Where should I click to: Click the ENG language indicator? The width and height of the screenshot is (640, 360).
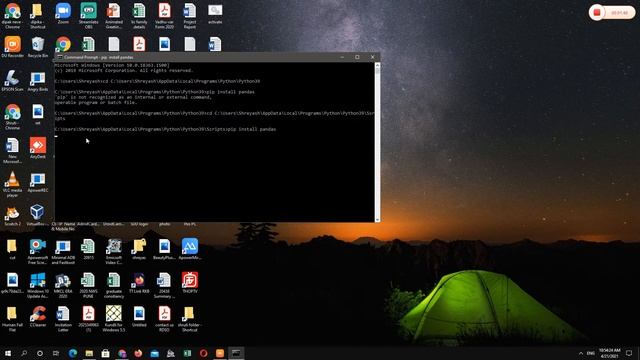591,353
